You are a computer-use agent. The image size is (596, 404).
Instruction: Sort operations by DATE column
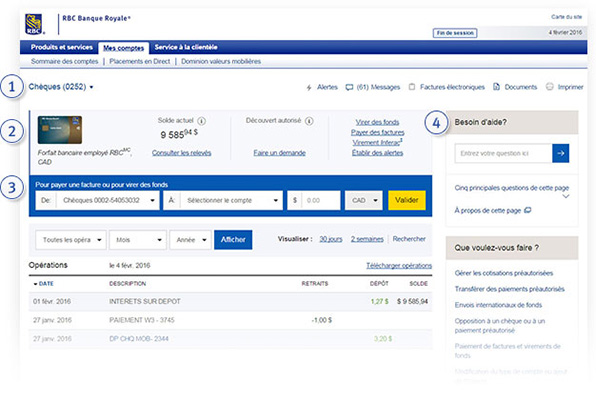click(44, 284)
